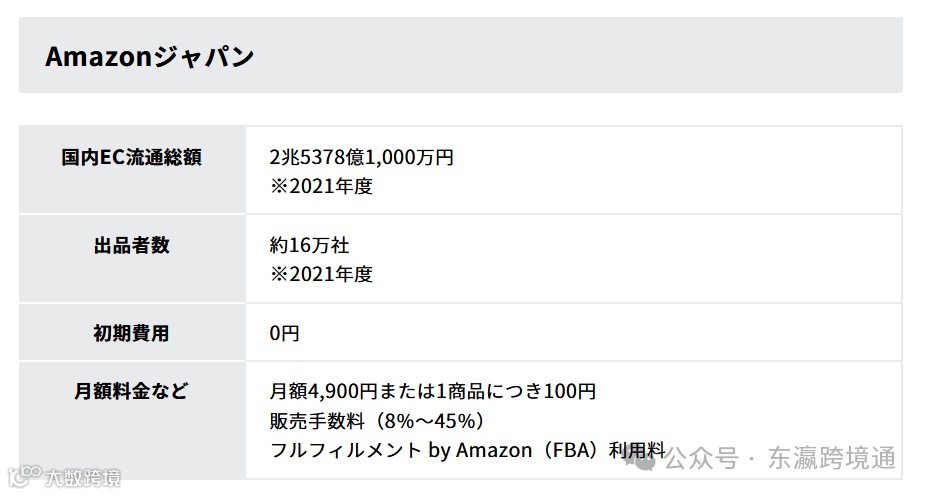Click the 东瀛跨境通 account name
Viewport: 925px width, 495px height.
coord(832,459)
